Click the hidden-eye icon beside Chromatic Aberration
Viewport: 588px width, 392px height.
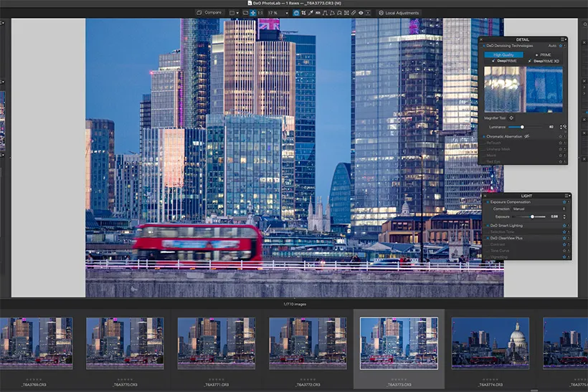pos(526,136)
